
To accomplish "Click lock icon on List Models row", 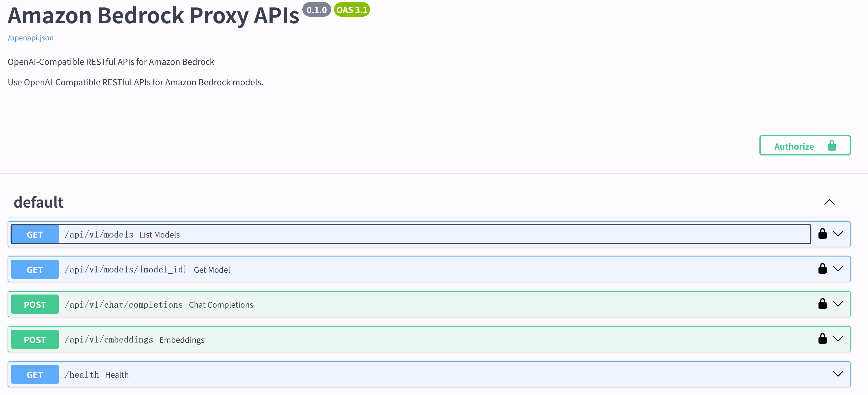I will pyautogui.click(x=822, y=234).
